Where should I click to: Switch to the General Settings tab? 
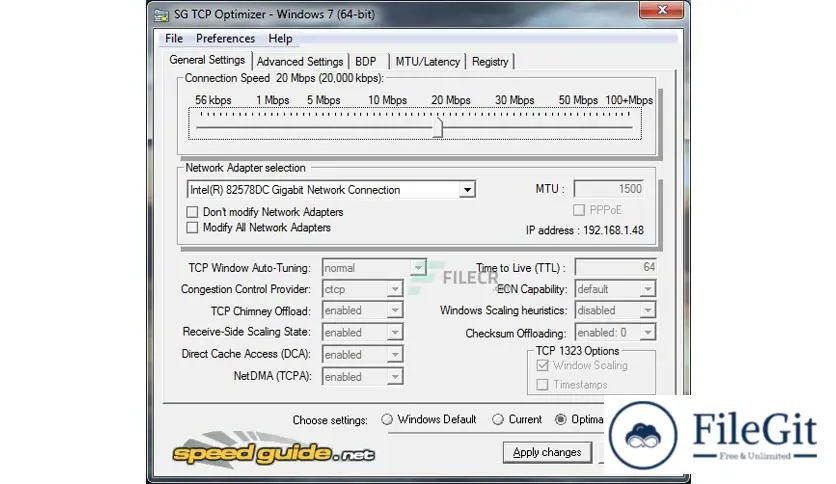[x=207, y=60]
